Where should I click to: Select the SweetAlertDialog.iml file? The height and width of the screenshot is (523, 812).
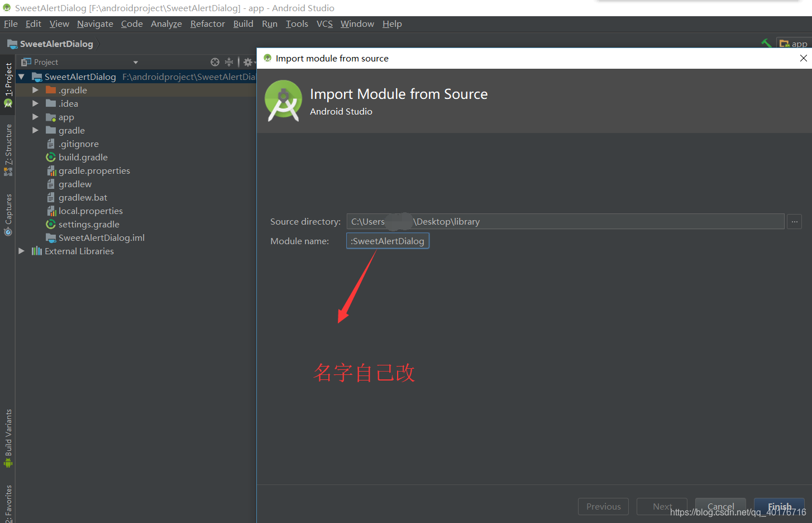click(102, 237)
